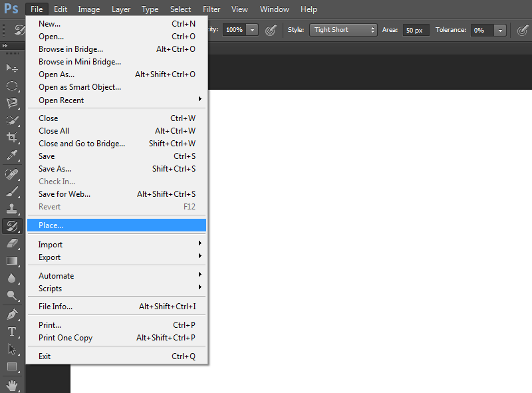
Task: Click the Tolerance 0% input field
Action: click(x=482, y=30)
